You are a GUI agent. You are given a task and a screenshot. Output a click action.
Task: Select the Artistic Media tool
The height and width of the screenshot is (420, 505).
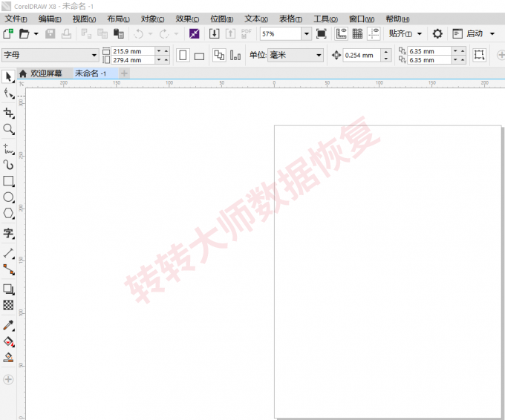coord(8,165)
